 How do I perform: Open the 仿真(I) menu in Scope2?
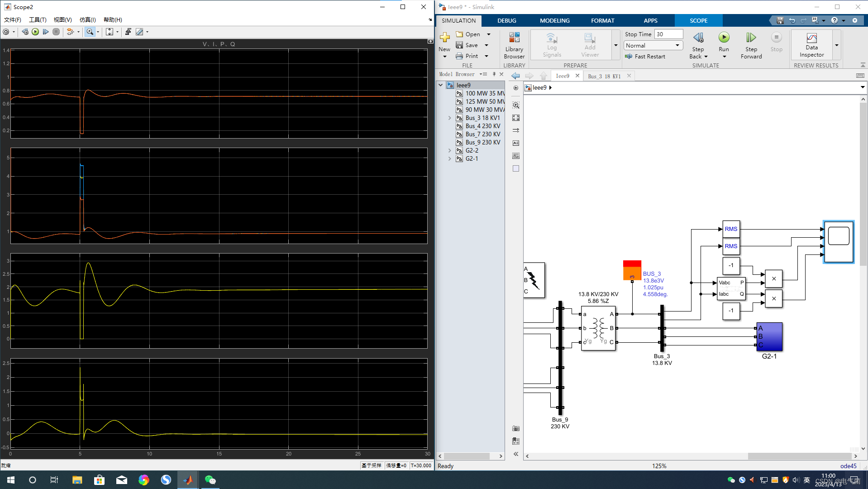click(x=87, y=19)
